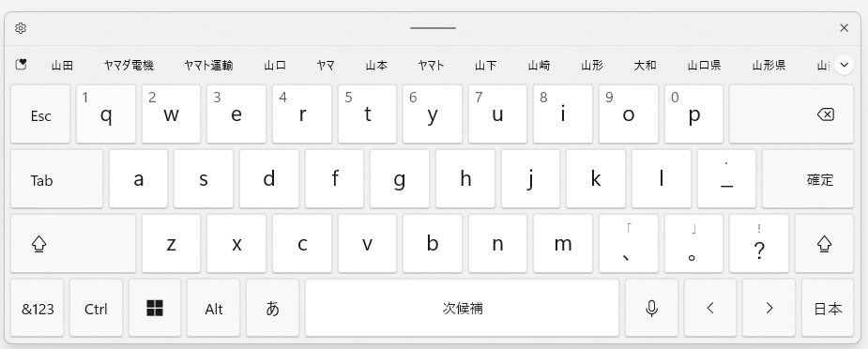Tap the Japanese comma 、 key
868x349 pixels.
click(629, 243)
